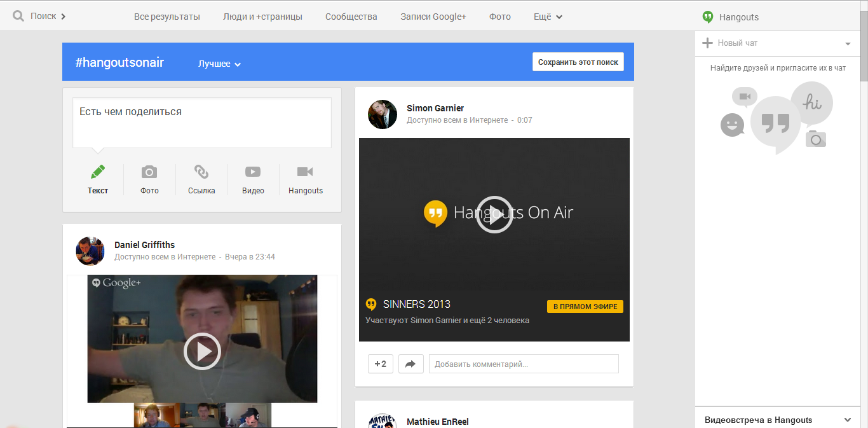
Task: Click the Добавить комментарий field
Action: pos(524,364)
